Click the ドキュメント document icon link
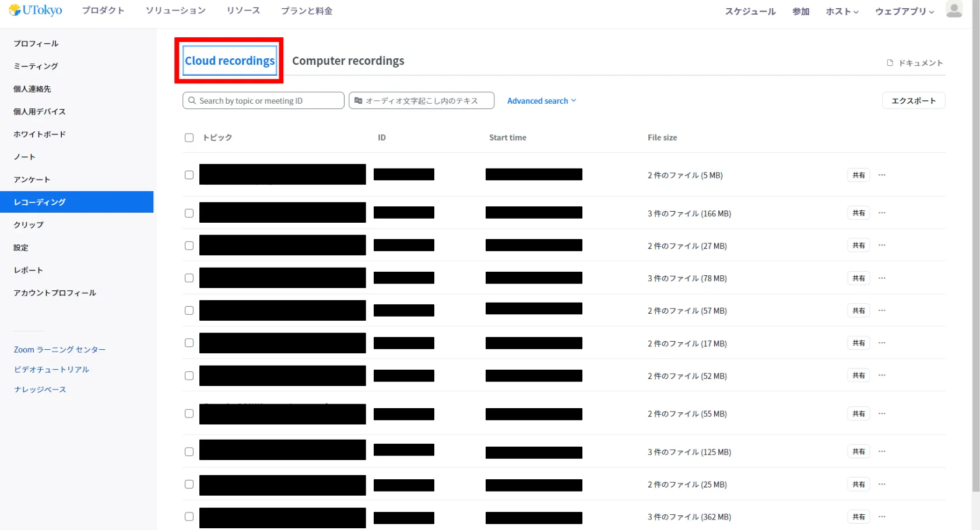The width and height of the screenshot is (980, 530). coord(890,63)
